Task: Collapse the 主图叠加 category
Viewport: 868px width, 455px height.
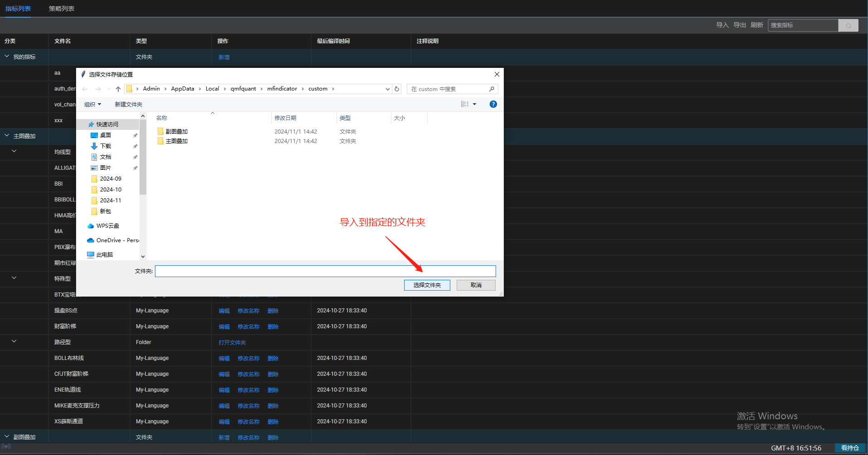Action: click(x=7, y=135)
